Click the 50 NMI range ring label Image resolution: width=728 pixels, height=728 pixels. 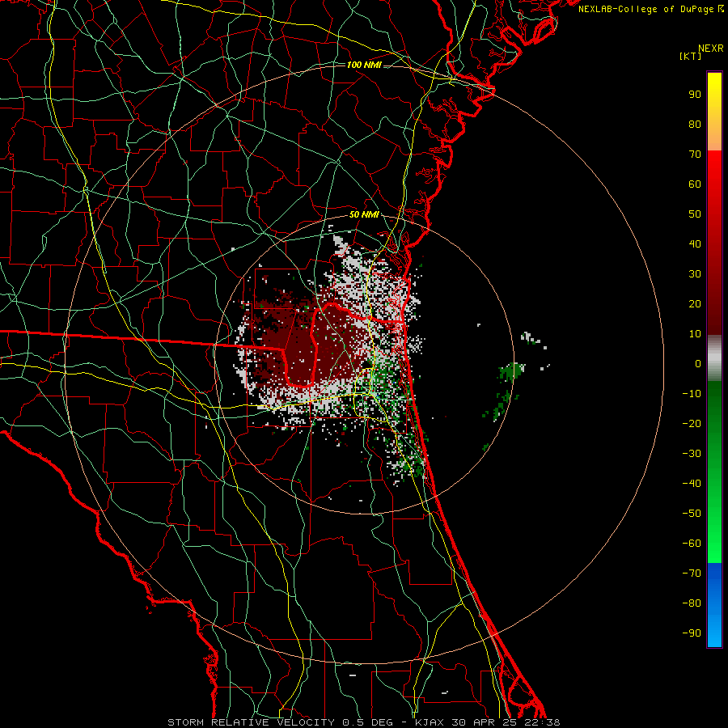coord(364,214)
